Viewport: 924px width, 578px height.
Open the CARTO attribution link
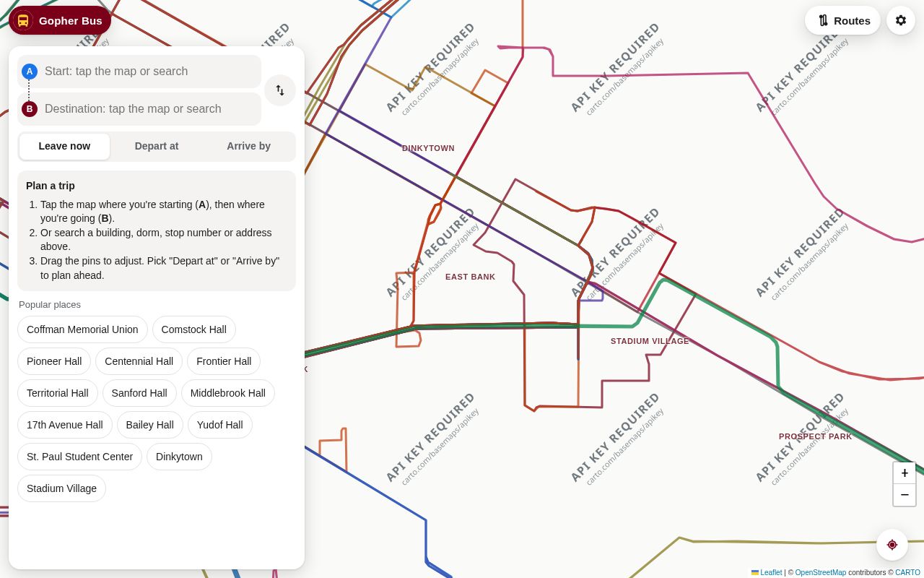tap(907, 573)
